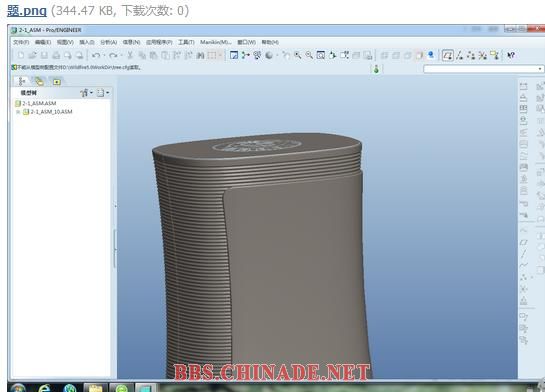Screen dimensions: 545x392
Task: Open the selection filter combo box
Action: click(x=483, y=69)
